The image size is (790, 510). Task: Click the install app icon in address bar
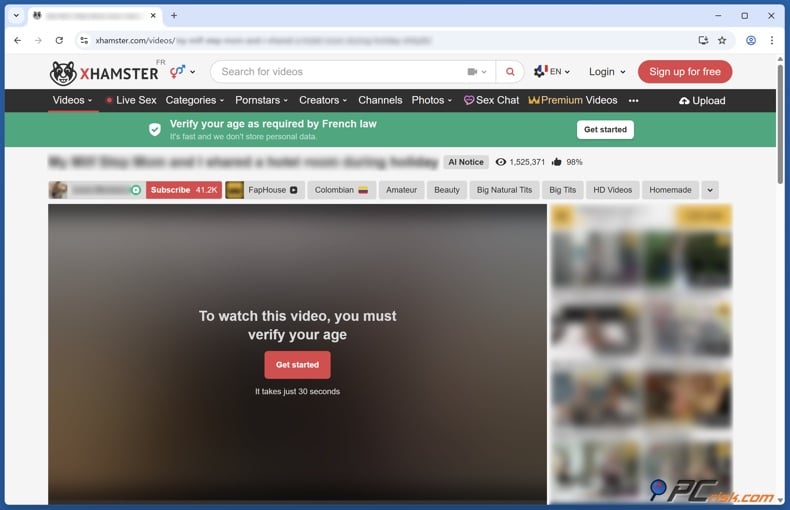[x=703, y=40]
